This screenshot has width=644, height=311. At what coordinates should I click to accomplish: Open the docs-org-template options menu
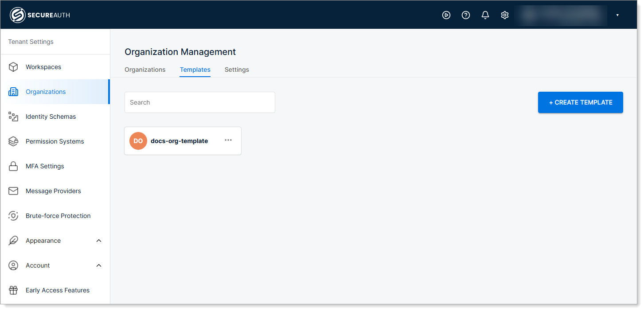pos(228,140)
